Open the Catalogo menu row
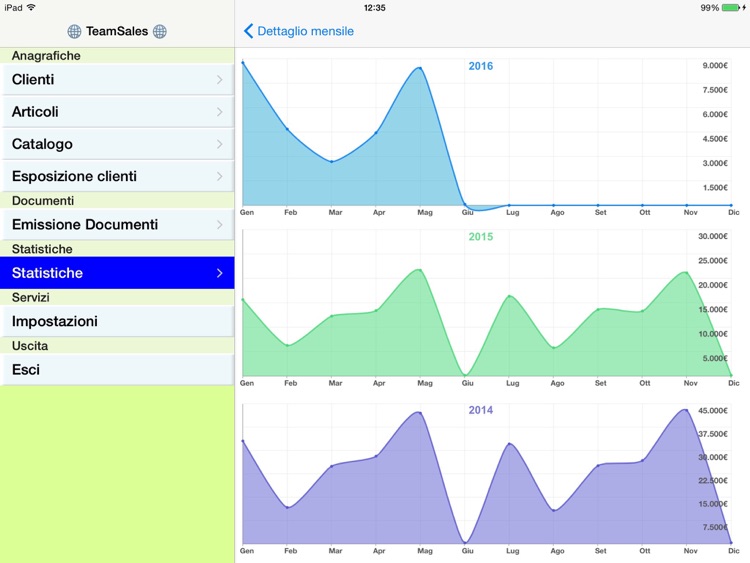The width and height of the screenshot is (750, 563). pos(117,144)
